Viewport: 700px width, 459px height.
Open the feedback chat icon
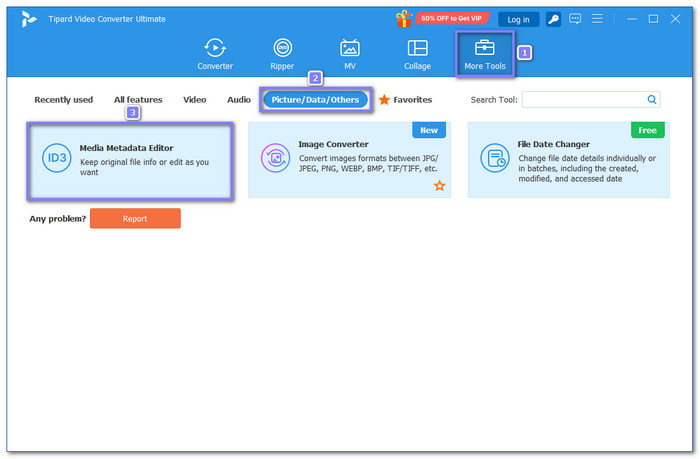575,19
